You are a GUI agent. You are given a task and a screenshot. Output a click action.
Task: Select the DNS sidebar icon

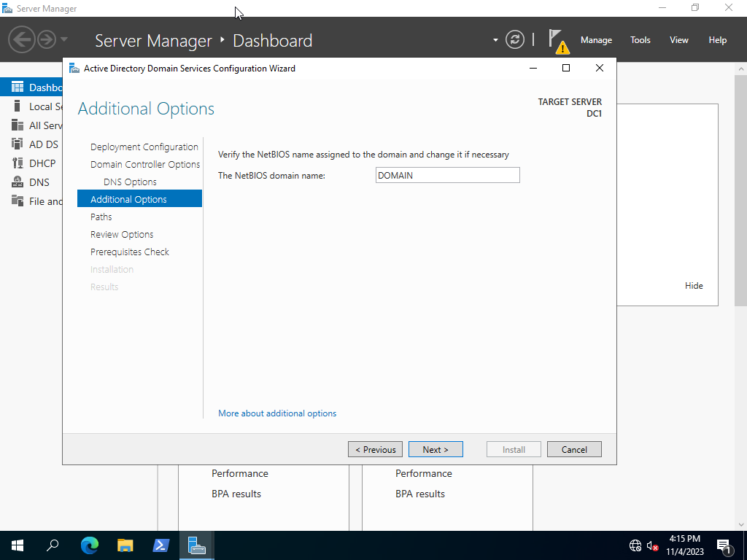pyautogui.click(x=18, y=182)
